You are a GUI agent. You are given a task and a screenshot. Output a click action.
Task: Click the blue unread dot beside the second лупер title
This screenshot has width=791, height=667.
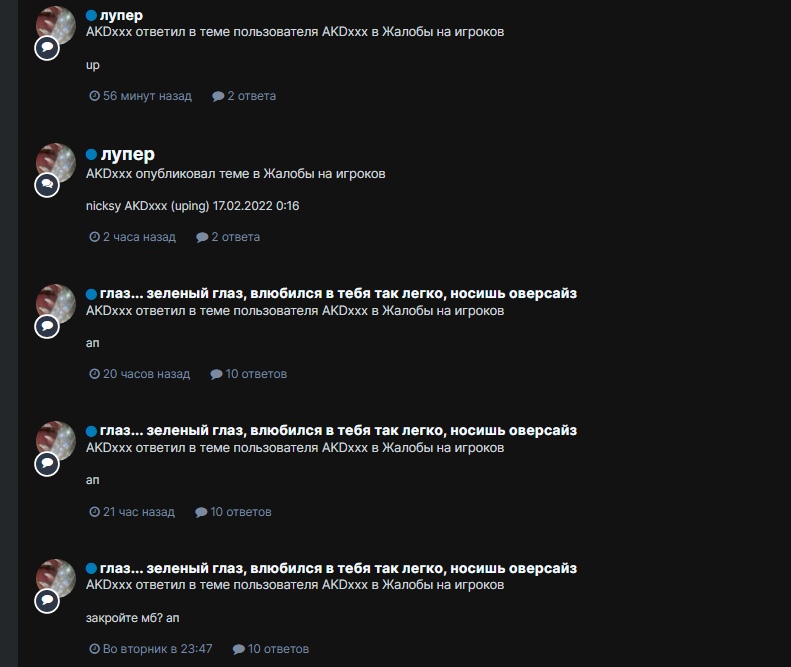(91, 154)
